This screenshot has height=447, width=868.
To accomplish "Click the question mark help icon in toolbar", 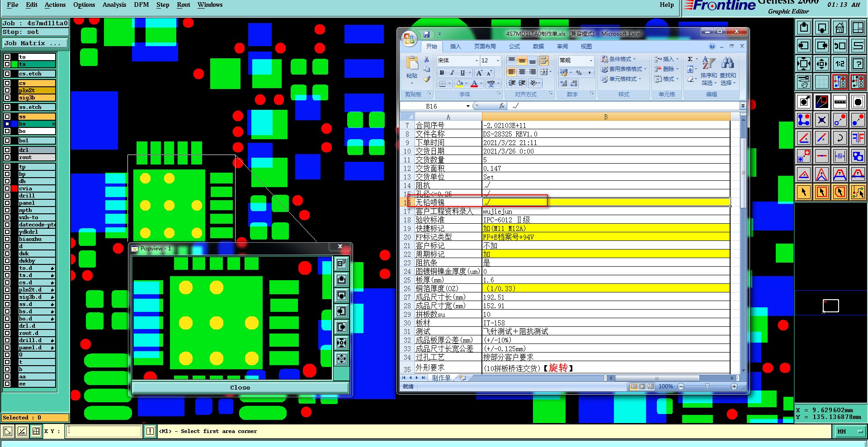I will [858, 64].
